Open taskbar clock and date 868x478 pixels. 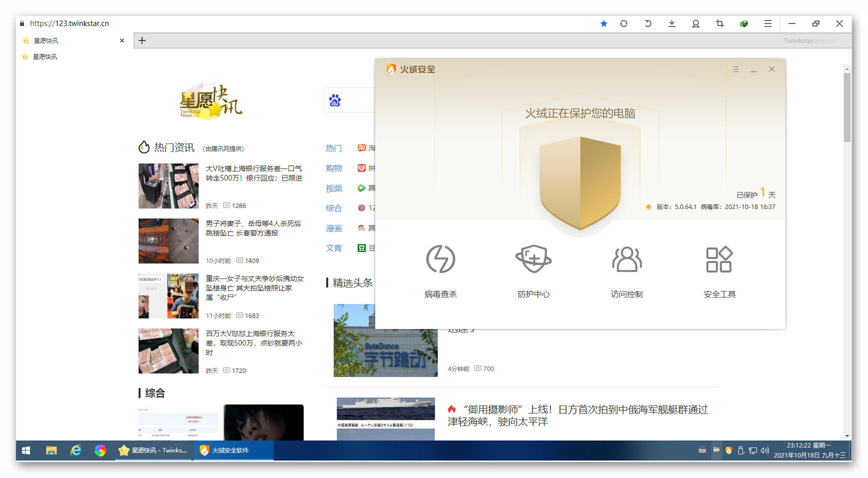pyautogui.click(x=809, y=450)
